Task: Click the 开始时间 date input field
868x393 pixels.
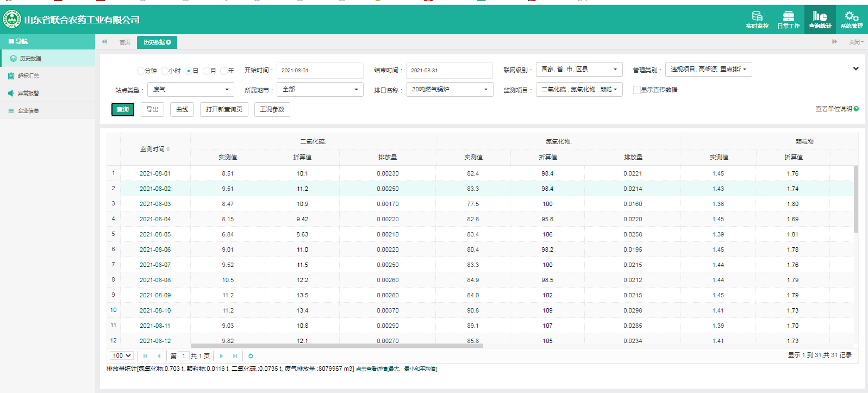Action: [320, 71]
